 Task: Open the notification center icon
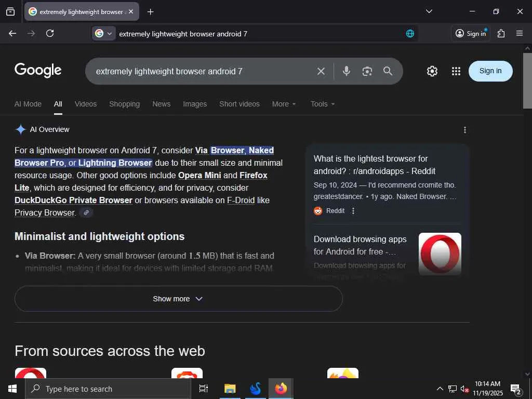coord(516,389)
